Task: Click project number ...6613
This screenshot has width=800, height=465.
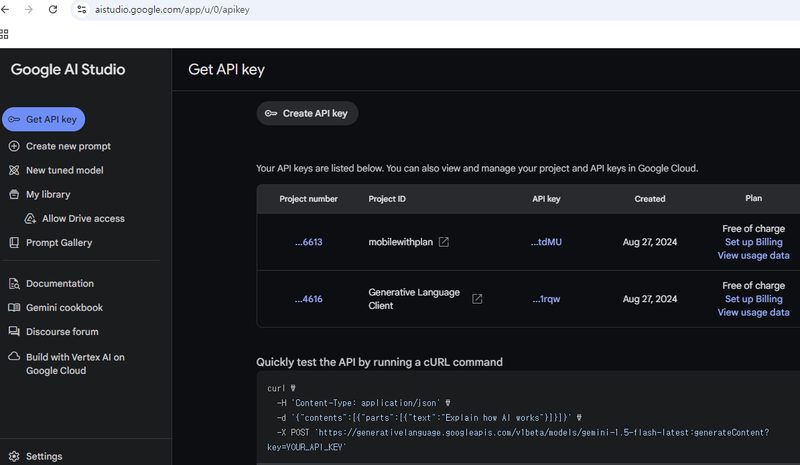Action: click(309, 242)
